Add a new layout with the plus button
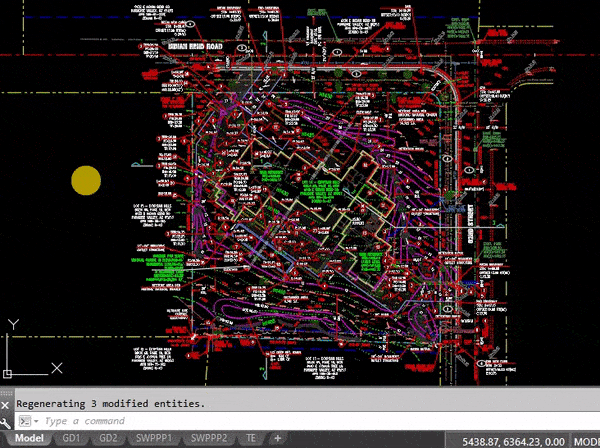Screen dimensions: 600x448 [277, 438]
